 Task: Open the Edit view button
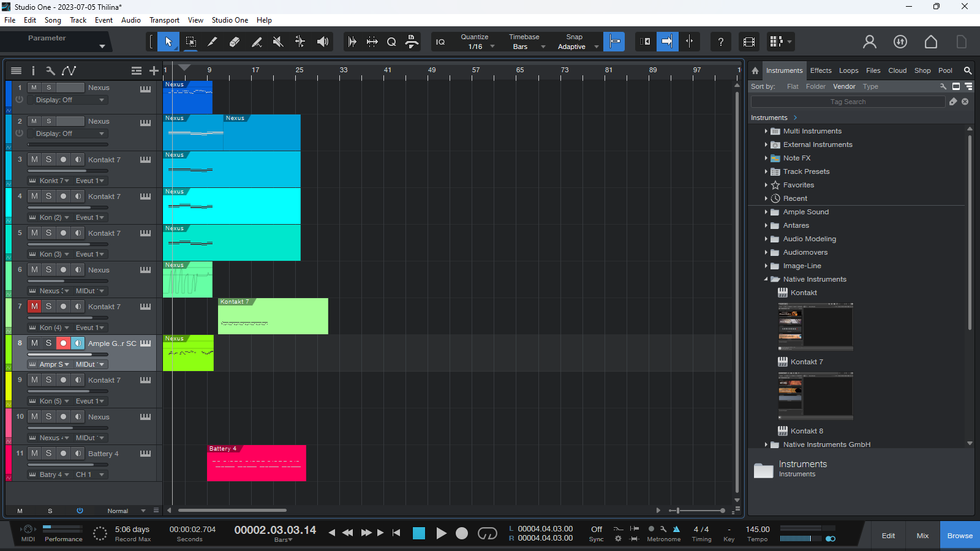pos(888,536)
